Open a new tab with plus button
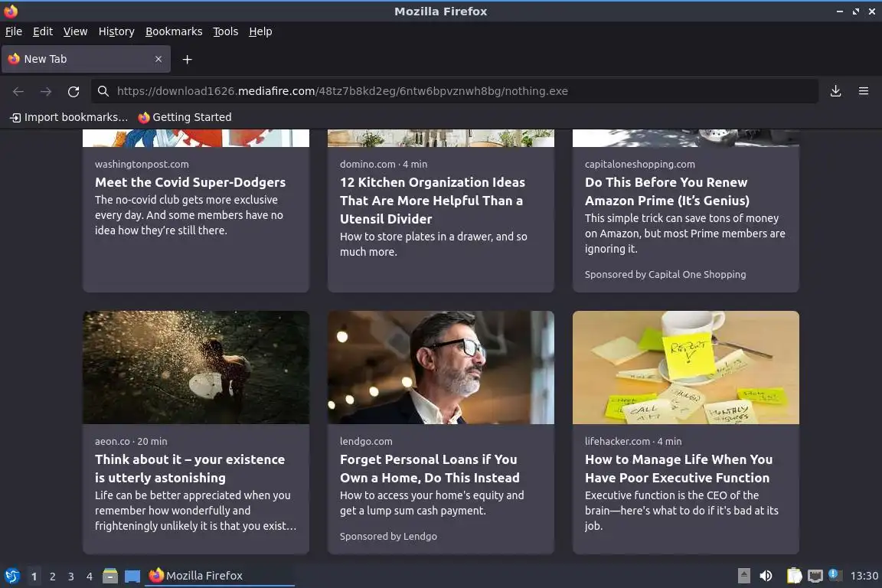 pyautogui.click(x=188, y=59)
